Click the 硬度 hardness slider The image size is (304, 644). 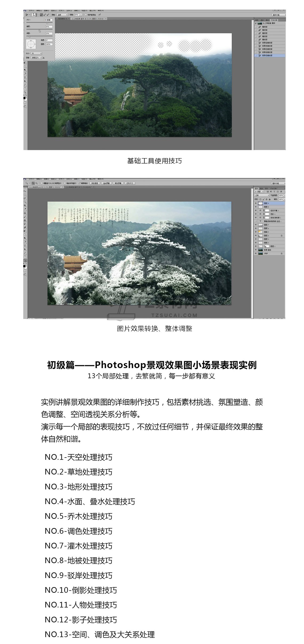pos(39,29)
